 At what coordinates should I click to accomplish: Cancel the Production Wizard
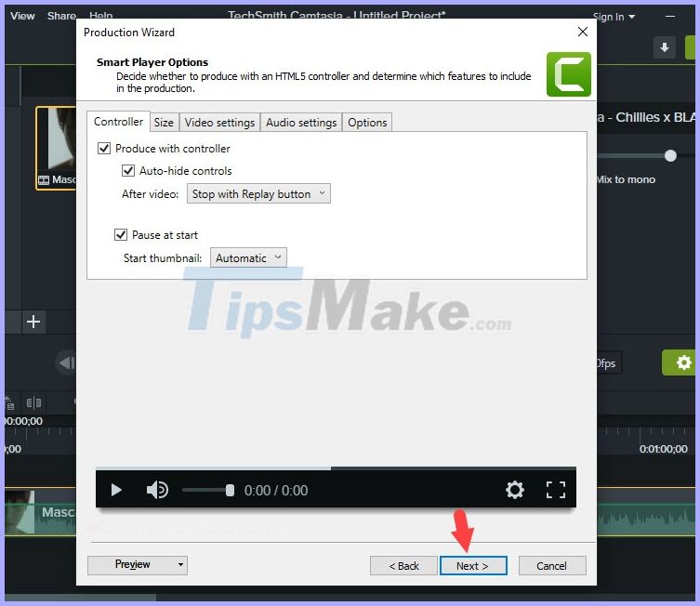tap(552, 566)
